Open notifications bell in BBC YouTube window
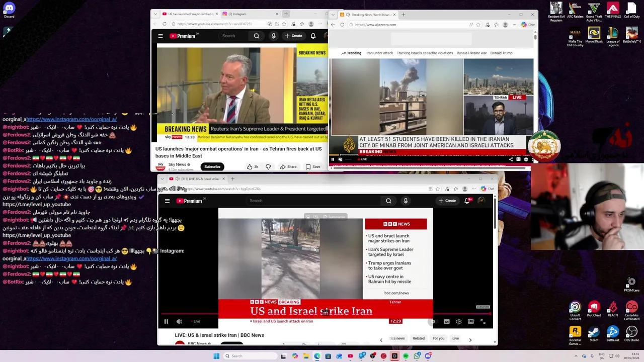Screen dimensions: 644x362 point(467,201)
